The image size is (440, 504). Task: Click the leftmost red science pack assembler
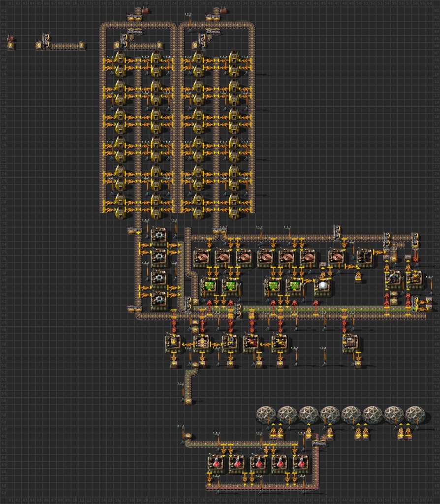[216, 464]
